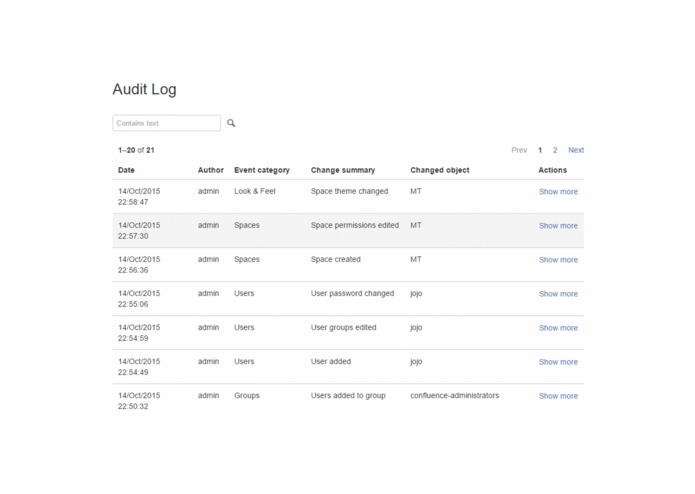The height and width of the screenshot is (494, 695).
Task: Click 'confluence-administrators' changed object
Action: pyautogui.click(x=454, y=396)
